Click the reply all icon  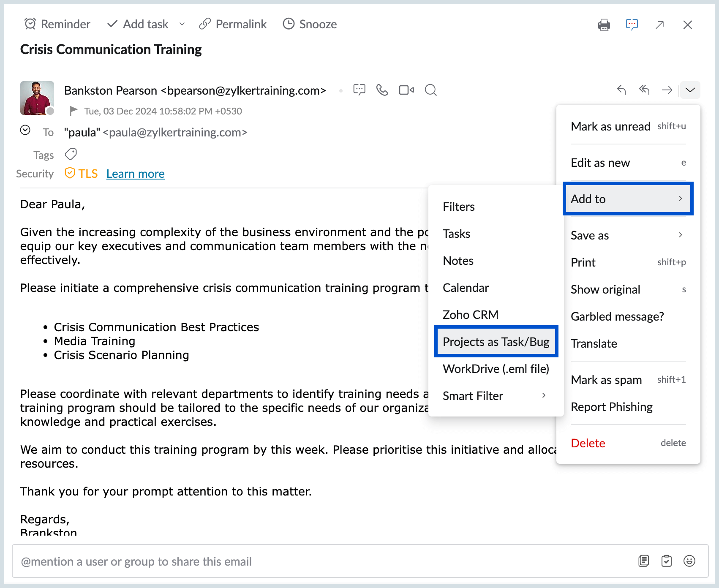(x=644, y=90)
